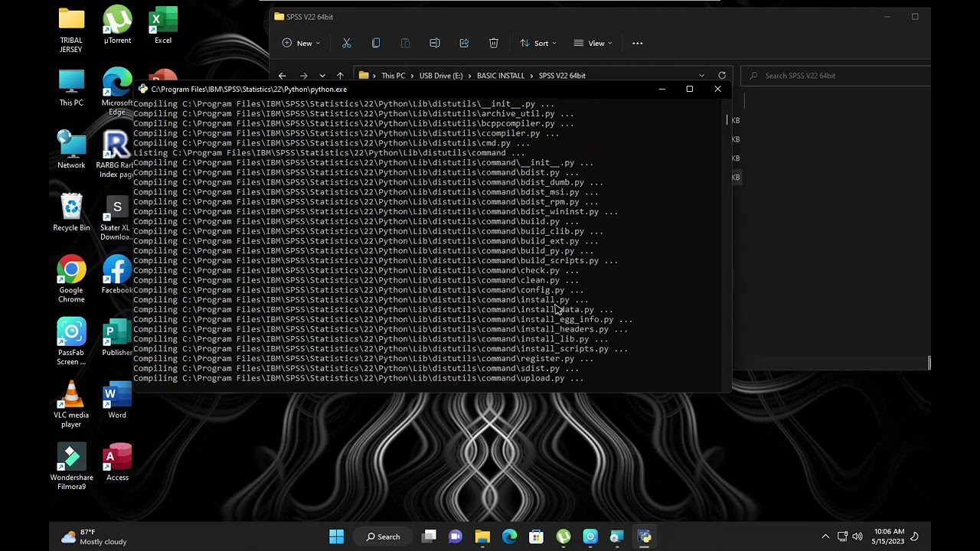Select the PassFab Screen desktop shortcut
980x551 pixels.
tap(71, 342)
